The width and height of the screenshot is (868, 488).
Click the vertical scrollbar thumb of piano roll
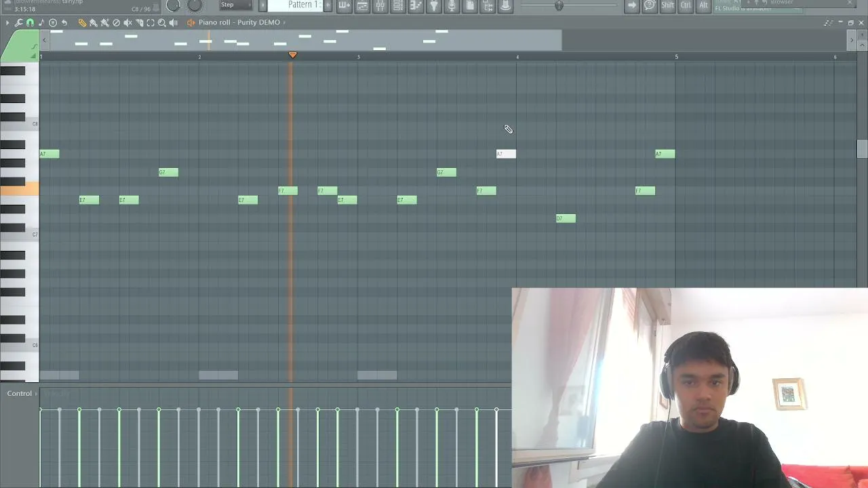tap(862, 149)
